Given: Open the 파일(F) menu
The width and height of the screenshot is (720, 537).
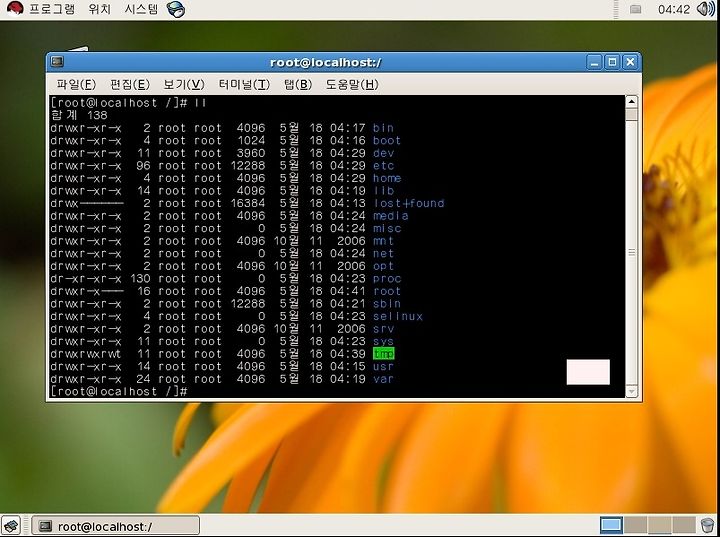Looking at the screenshot, I should [x=76, y=85].
